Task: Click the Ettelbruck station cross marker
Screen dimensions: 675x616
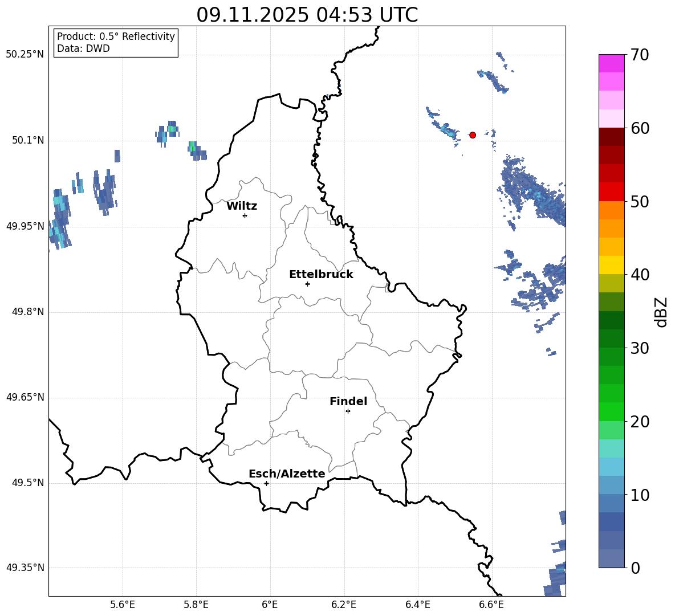Action: click(307, 284)
